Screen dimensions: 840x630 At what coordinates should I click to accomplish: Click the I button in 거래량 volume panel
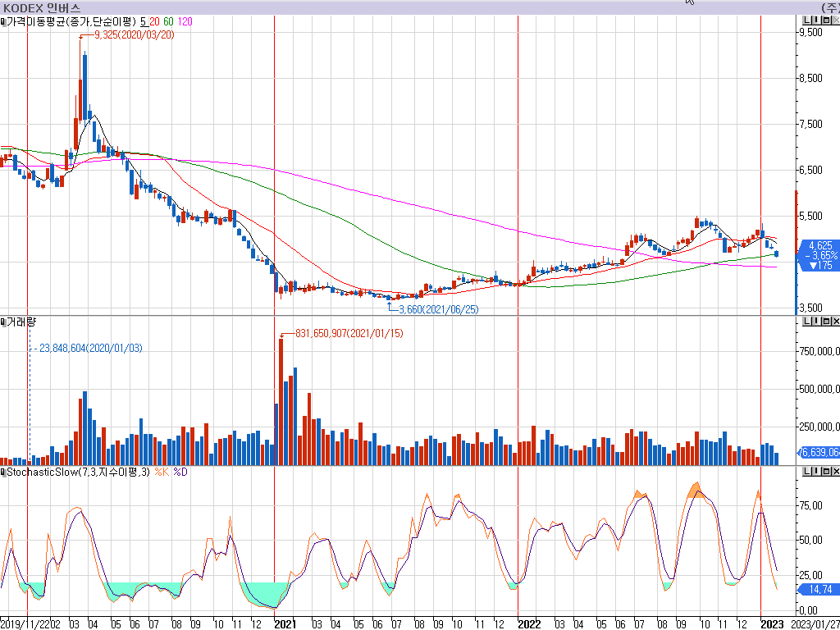(816, 322)
